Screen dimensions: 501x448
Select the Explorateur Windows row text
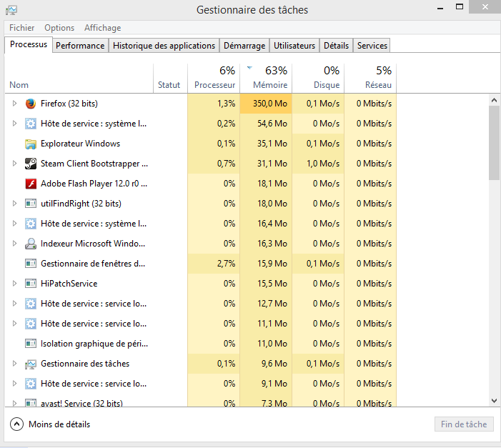coord(80,144)
